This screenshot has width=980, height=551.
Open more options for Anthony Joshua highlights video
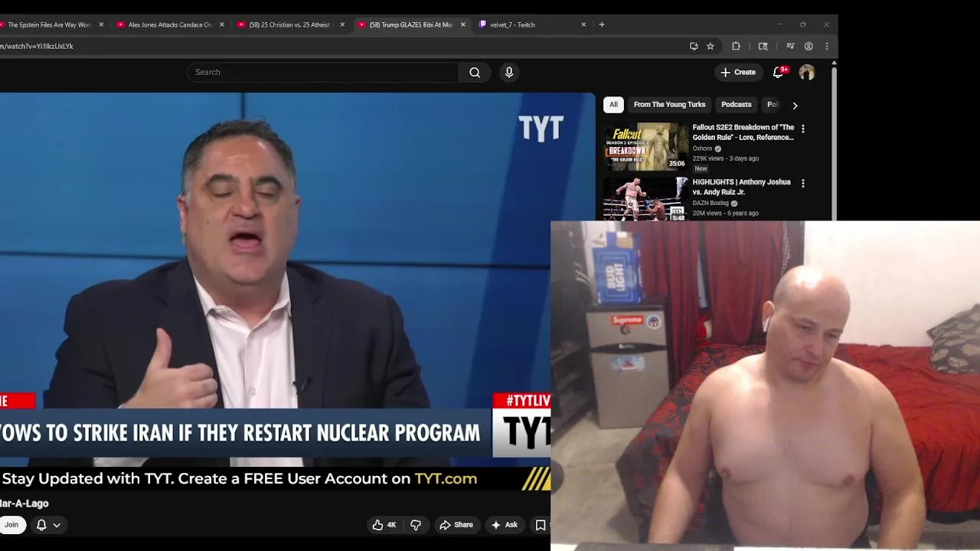point(802,184)
